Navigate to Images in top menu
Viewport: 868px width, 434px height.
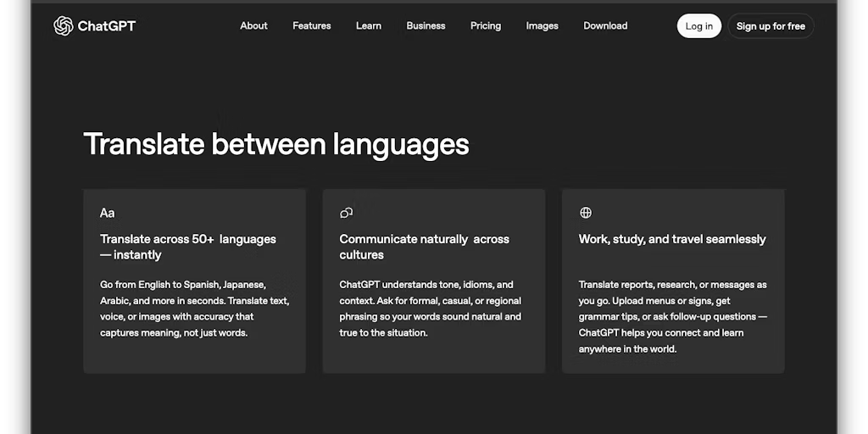click(x=542, y=26)
